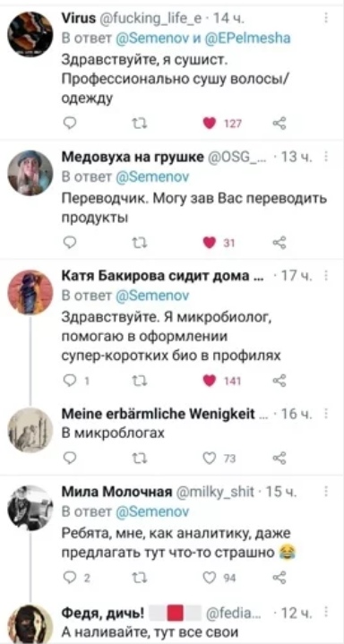This screenshot has height=644, width=344.
Task: Open Meine erbärmliche Wenigkeit profile name
Action: pos(159,413)
